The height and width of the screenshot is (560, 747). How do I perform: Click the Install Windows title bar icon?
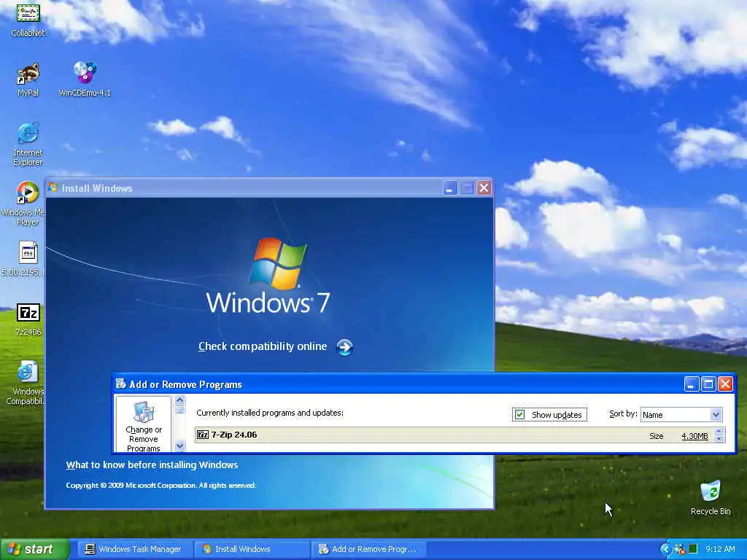(53, 187)
